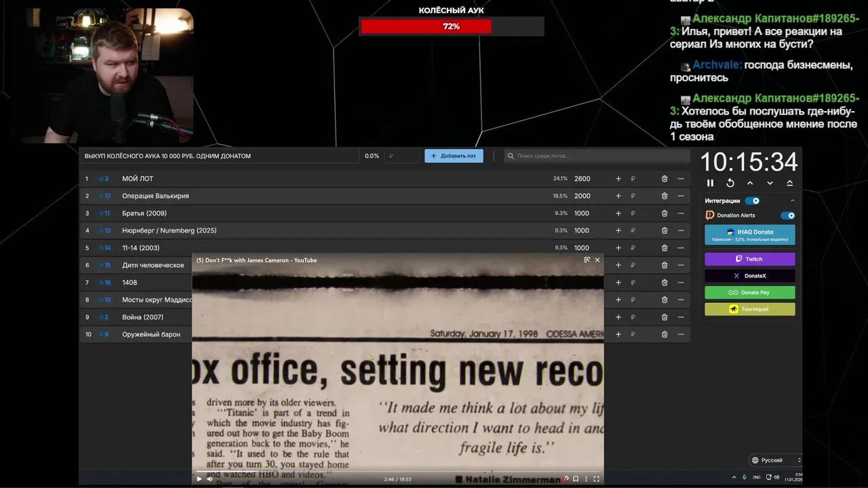
Task: Open more options for Братья (2009)
Action: tap(681, 213)
